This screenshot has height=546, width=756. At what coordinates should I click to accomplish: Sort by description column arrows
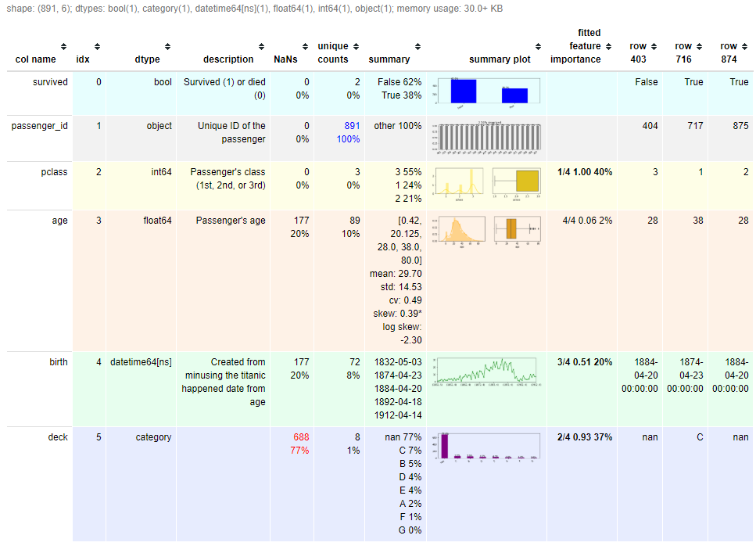[x=261, y=46]
